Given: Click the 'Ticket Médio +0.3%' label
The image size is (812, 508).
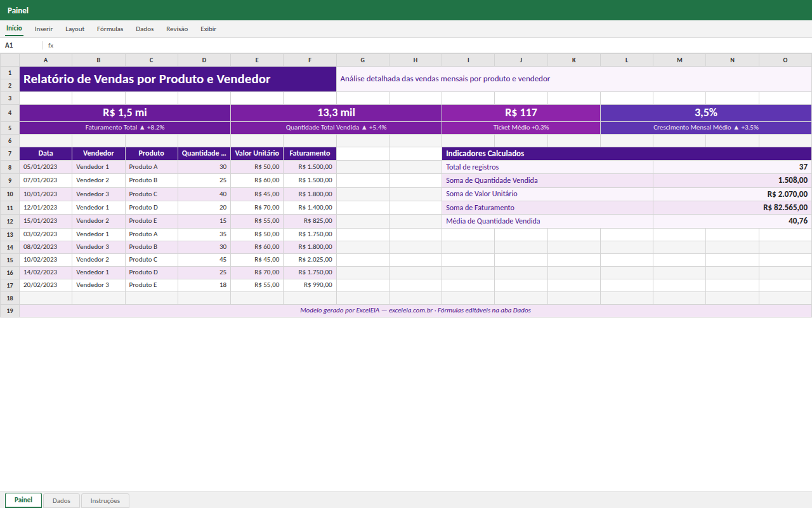Looking at the screenshot, I should point(521,128).
